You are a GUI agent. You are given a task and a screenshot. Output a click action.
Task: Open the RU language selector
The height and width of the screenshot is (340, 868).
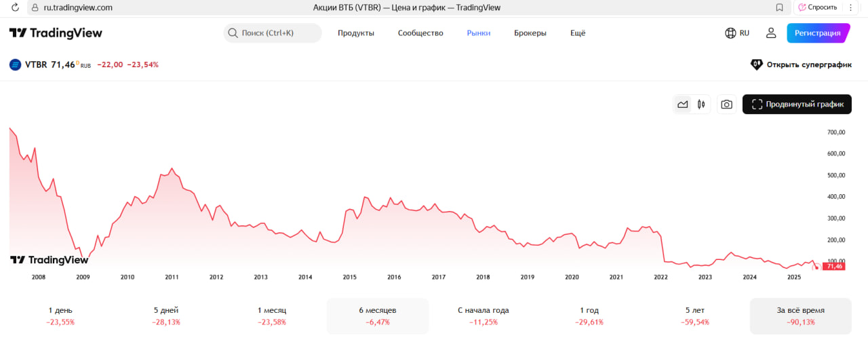tap(737, 33)
